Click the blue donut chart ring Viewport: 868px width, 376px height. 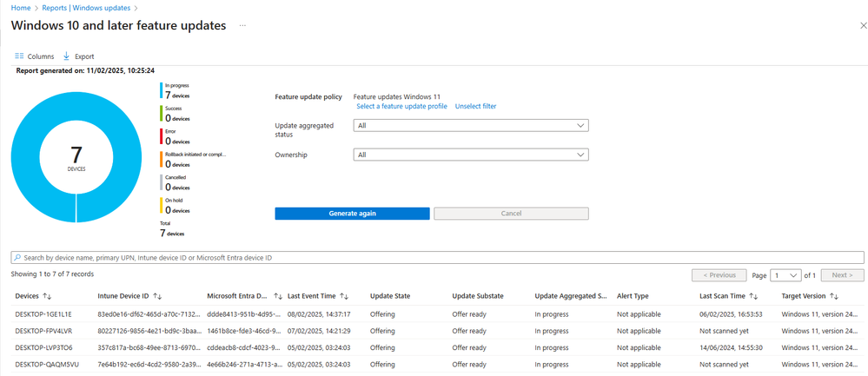tap(25, 157)
